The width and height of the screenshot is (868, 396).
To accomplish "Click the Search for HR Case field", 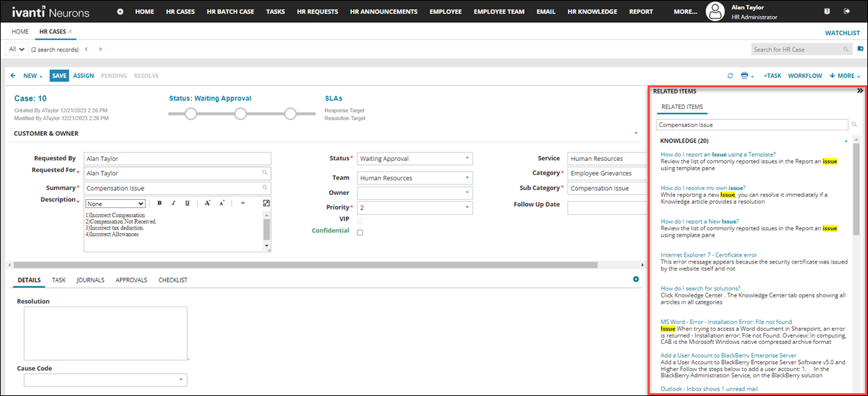I will tap(797, 49).
